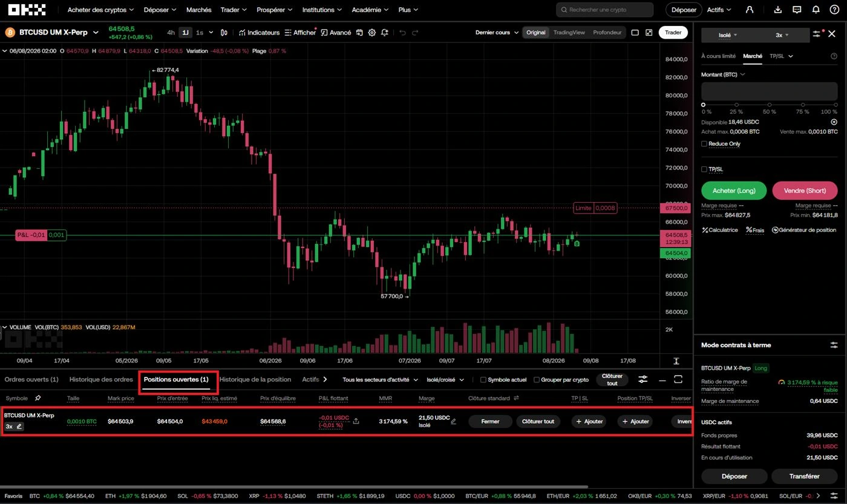The image size is (847, 504).
Task: Switch chart to Profondeur view
Action: [x=607, y=33]
